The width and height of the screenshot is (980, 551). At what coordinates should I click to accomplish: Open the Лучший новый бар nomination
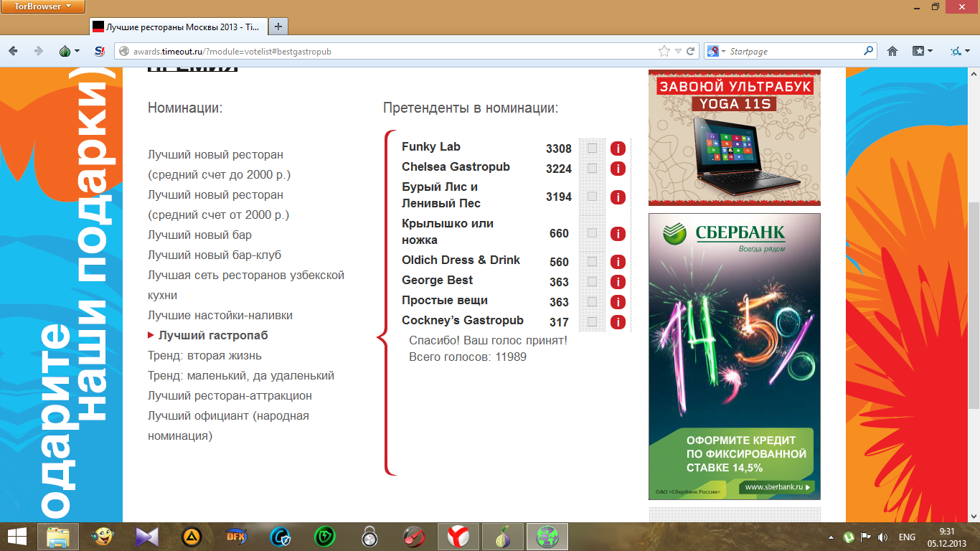point(199,235)
